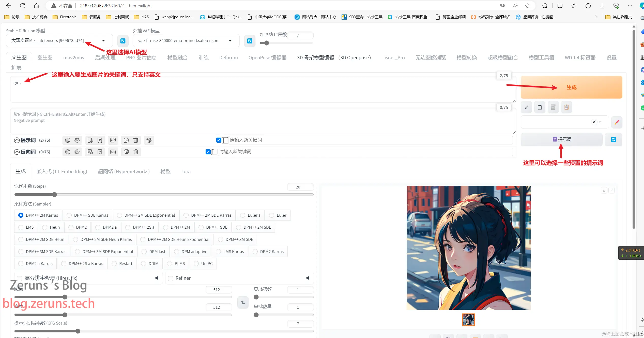Click the 提示词 preset prompts button
This screenshot has width=644, height=338.
(561, 139)
